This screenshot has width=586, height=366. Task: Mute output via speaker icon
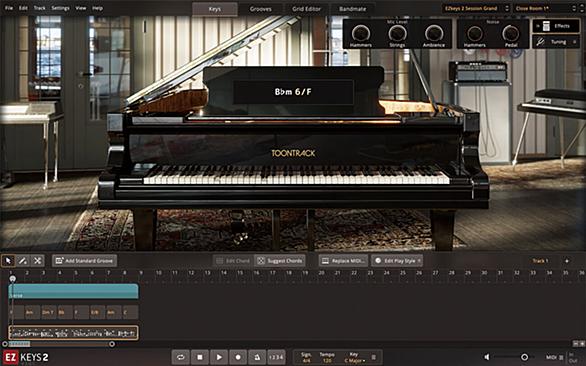pos(487,357)
